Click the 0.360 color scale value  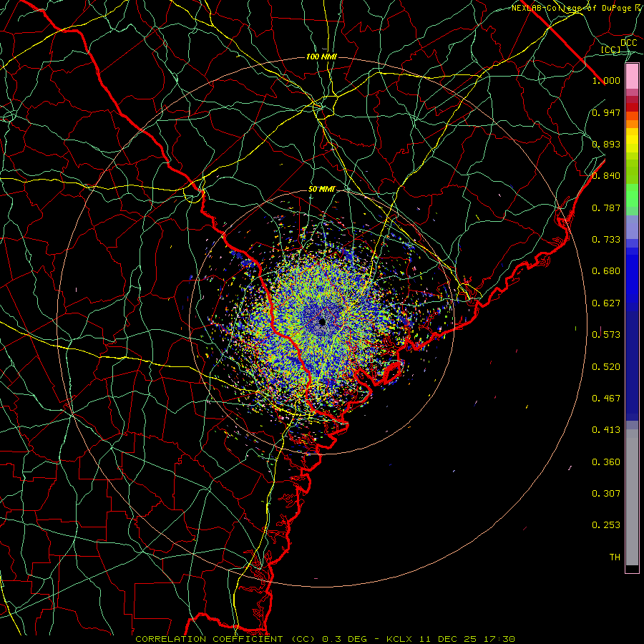(606, 462)
